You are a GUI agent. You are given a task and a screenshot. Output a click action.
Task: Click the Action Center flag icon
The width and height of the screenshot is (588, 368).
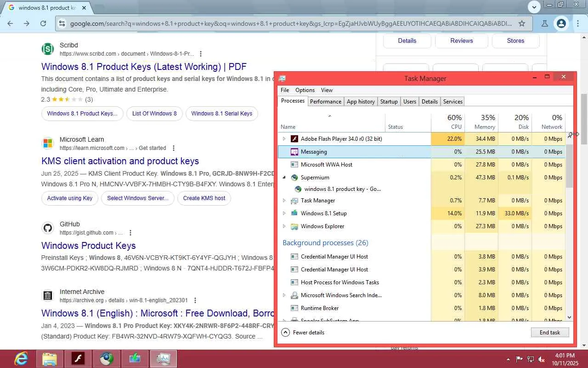click(x=519, y=359)
